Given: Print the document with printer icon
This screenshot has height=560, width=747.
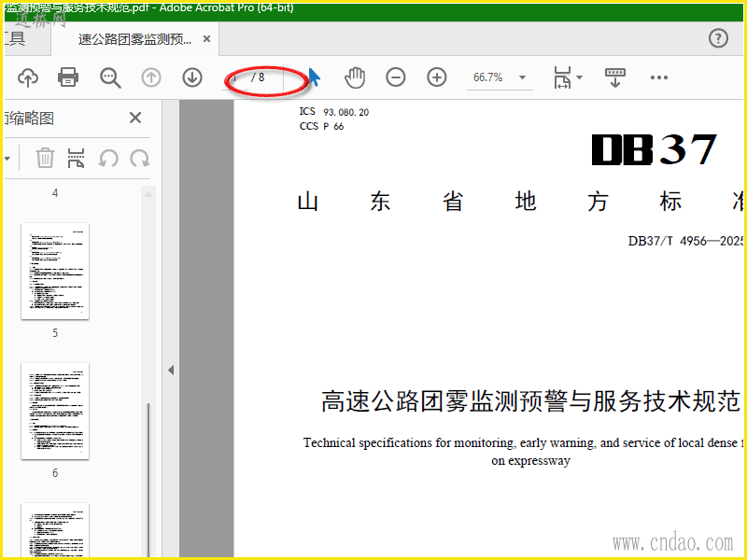Looking at the screenshot, I should (68, 77).
